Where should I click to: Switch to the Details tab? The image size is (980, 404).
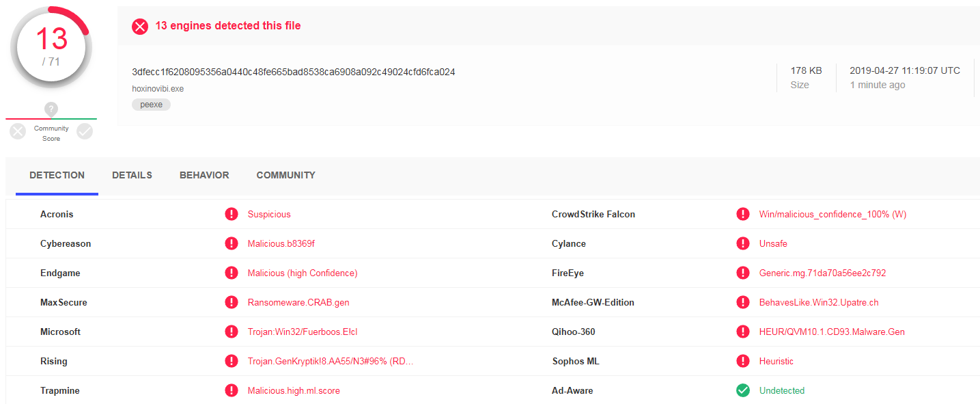point(132,176)
